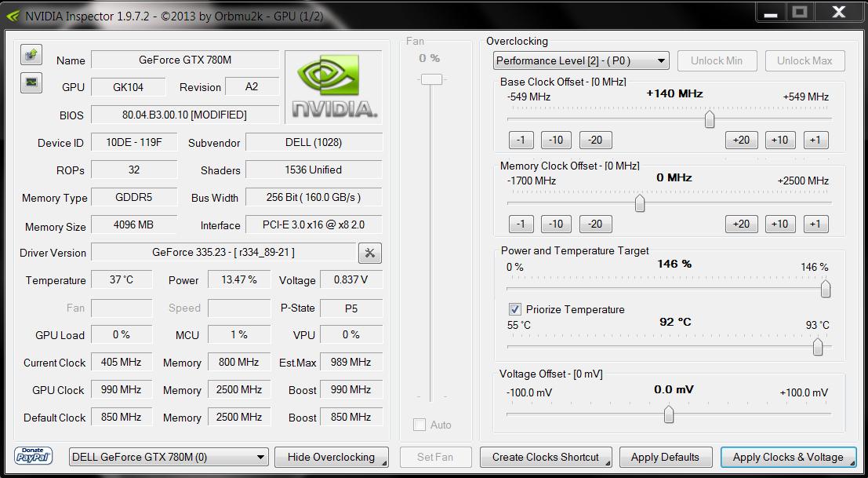Click the PayPal Donate icon
Image resolution: width=868 pixels, height=478 pixels.
click(33, 456)
